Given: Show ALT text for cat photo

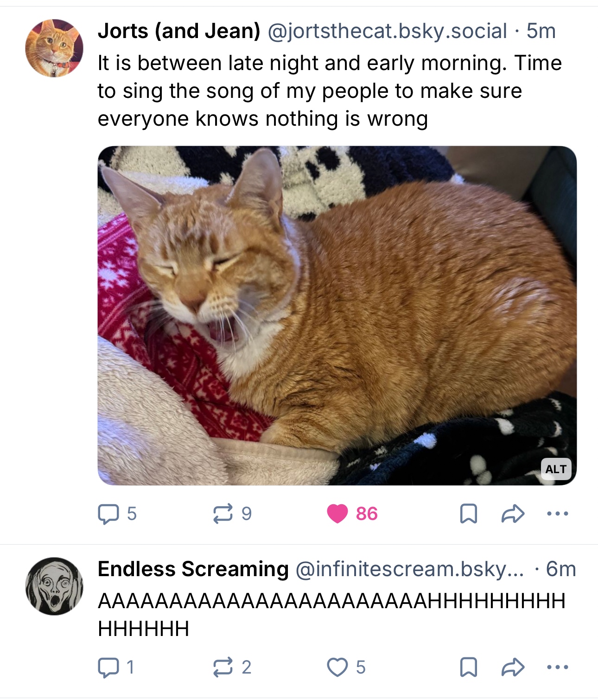Looking at the screenshot, I should 556,469.
